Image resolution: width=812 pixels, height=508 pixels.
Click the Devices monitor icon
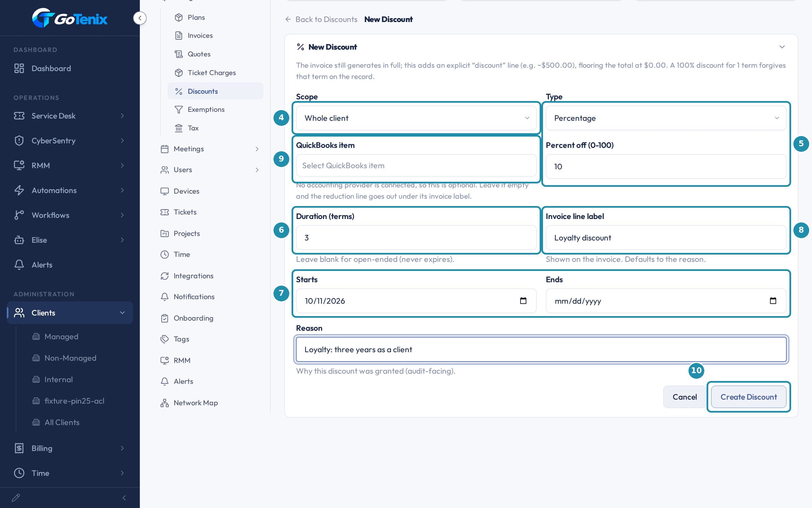tap(164, 191)
